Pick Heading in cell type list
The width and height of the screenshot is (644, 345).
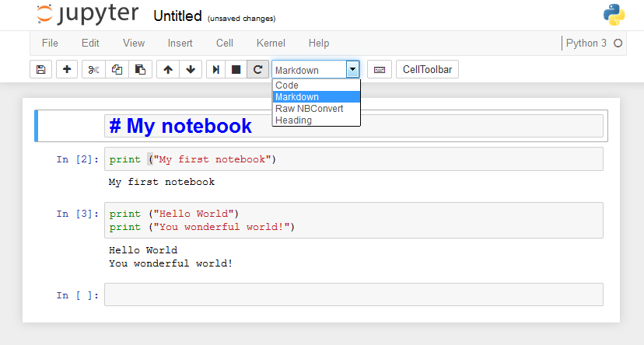pos(317,120)
